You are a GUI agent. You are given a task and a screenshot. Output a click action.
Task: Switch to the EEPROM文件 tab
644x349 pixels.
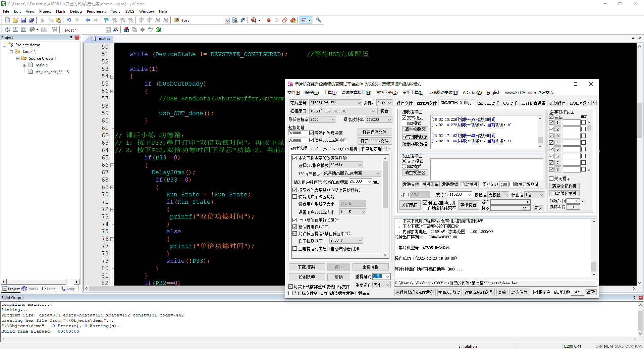(427, 103)
